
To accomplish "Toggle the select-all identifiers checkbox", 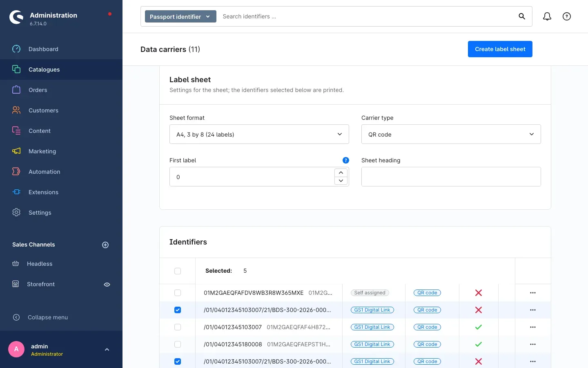I will tap(178, 271).
